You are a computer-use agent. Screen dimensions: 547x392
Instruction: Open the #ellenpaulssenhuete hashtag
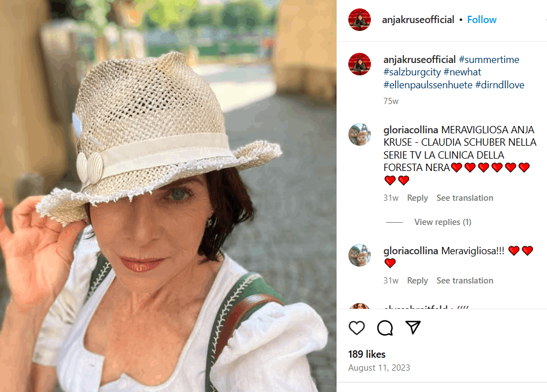pos(428,85)
